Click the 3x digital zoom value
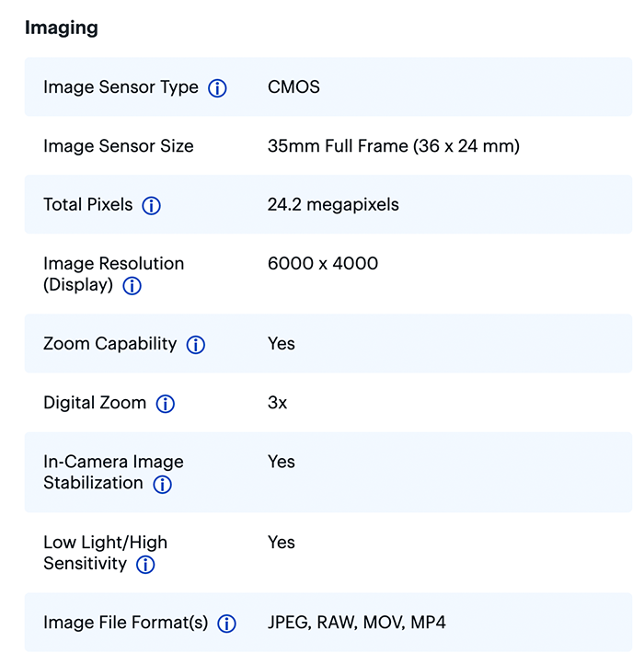 point(277,403)
